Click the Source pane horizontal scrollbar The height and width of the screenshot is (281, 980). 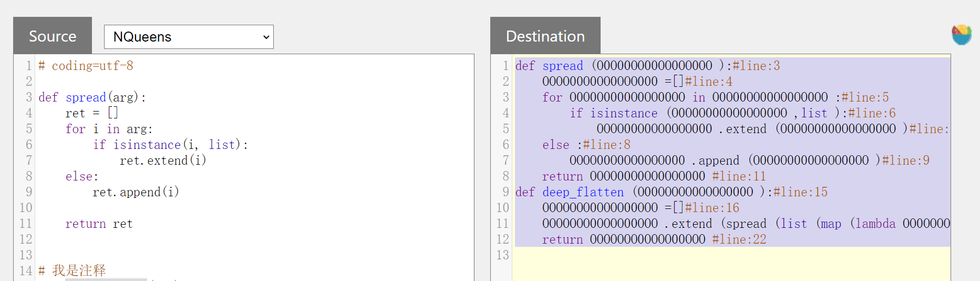pyautogui.click(x=106, y=279)
